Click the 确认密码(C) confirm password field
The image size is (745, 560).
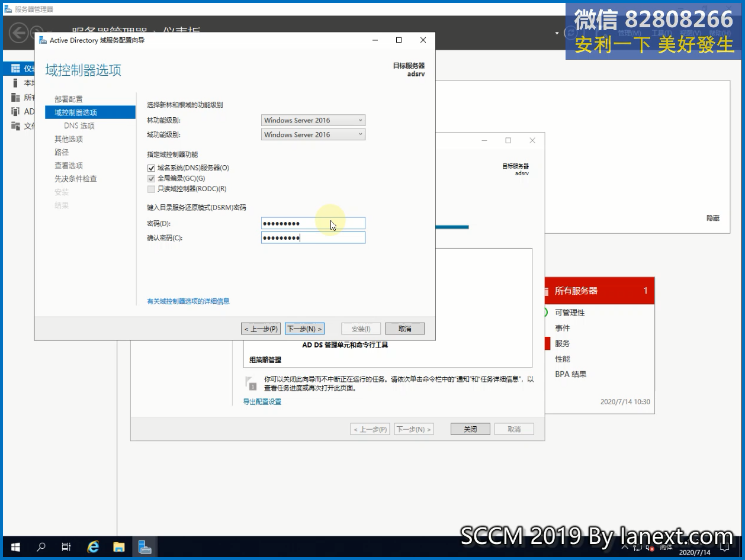coord(313,237)
